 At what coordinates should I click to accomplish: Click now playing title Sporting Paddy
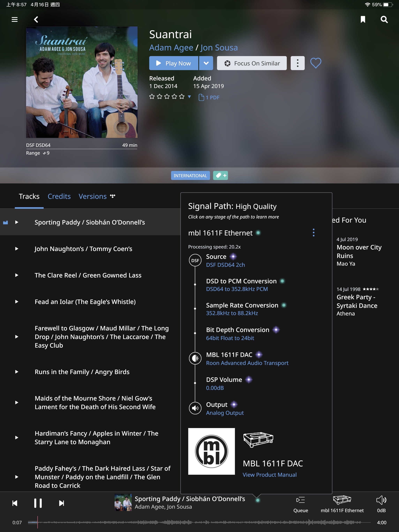(x=190, y=499)
